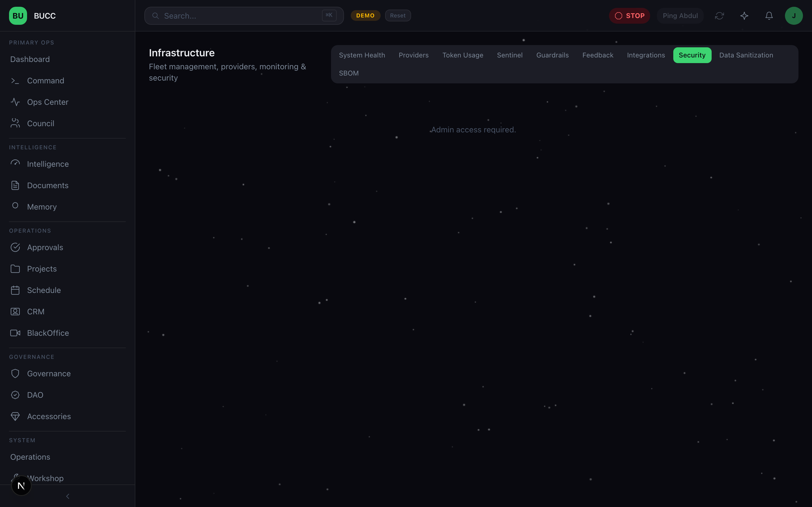Click the refresh sync icon in the header
The image size is (812, 507).
720,16
